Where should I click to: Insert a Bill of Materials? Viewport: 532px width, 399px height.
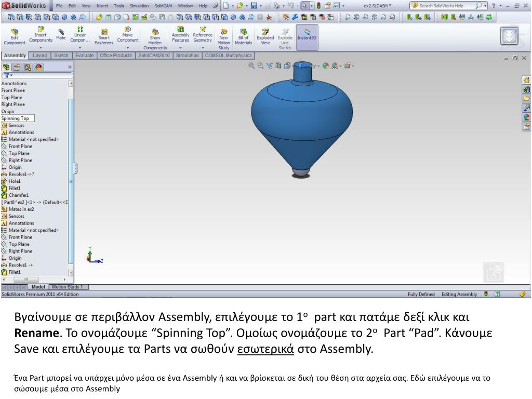click(x=243, y=37)
